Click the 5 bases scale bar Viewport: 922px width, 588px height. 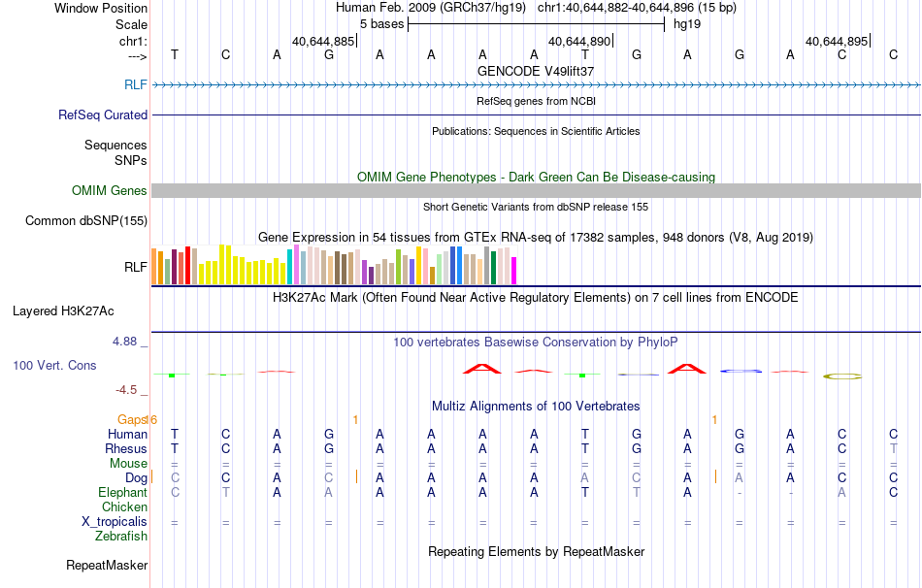(536, 24)
